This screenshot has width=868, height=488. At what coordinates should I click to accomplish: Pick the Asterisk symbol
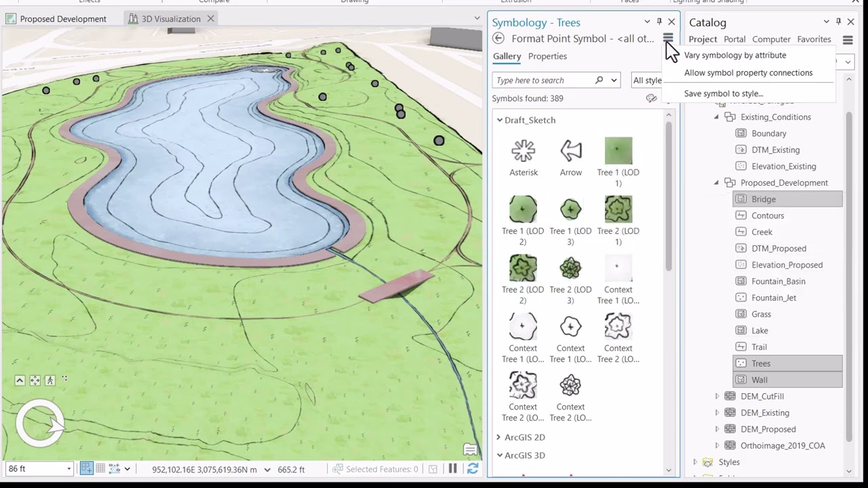coord(524,158)
